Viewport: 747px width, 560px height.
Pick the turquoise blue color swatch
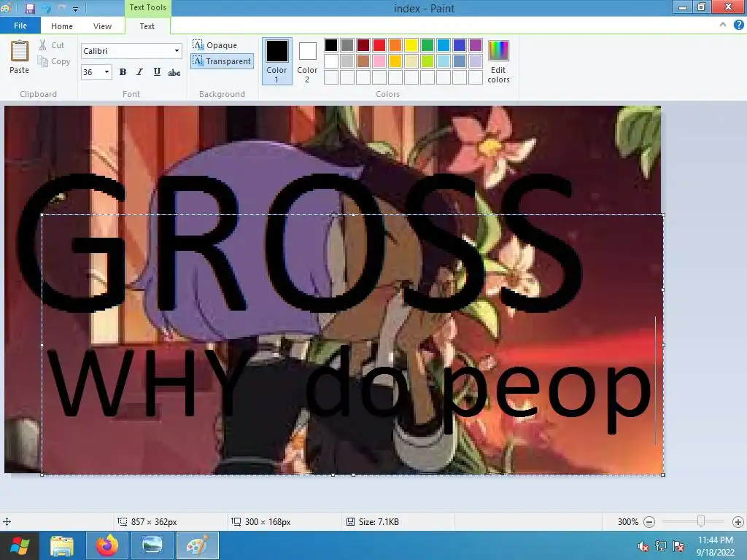[x=444, y=45]
